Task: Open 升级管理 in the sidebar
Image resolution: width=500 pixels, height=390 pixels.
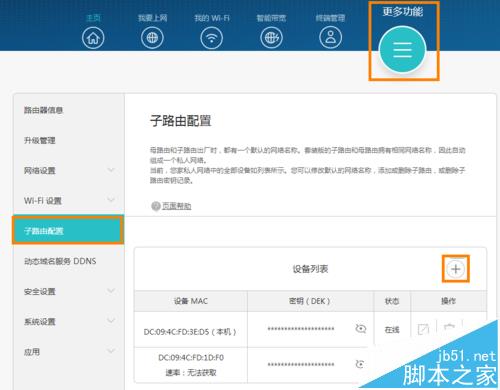Action: [39, 140]
